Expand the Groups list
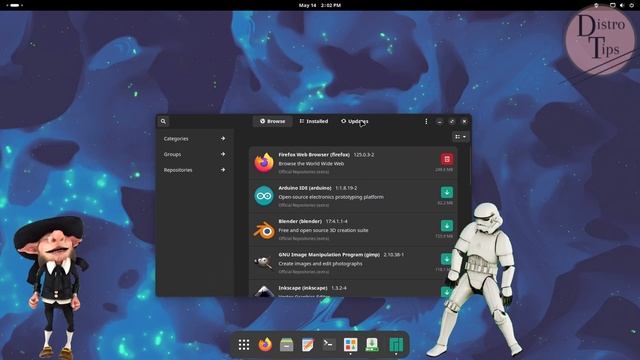The image size is (640, 360). (x=195, y=154)
